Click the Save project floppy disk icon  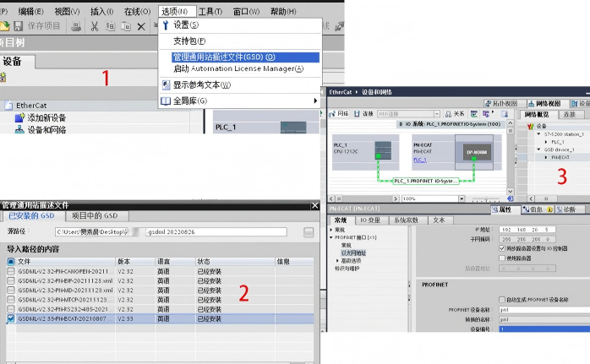18,26
